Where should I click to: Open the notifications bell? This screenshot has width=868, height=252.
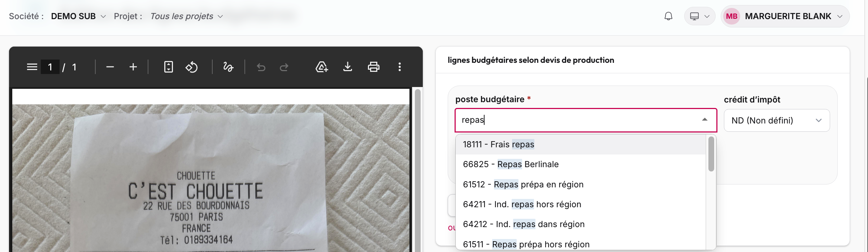coord(669,16)
